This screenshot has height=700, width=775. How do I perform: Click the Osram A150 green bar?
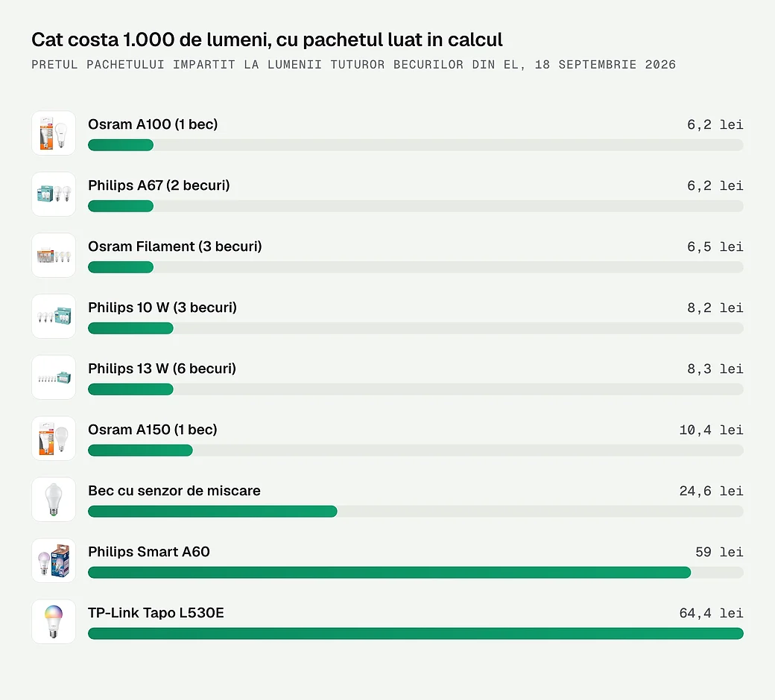click(140, 451)
